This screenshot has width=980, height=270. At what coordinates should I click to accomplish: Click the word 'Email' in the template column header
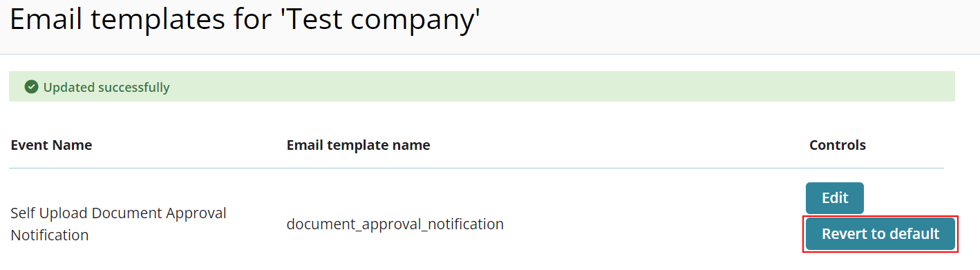click(x=303, y=145)
